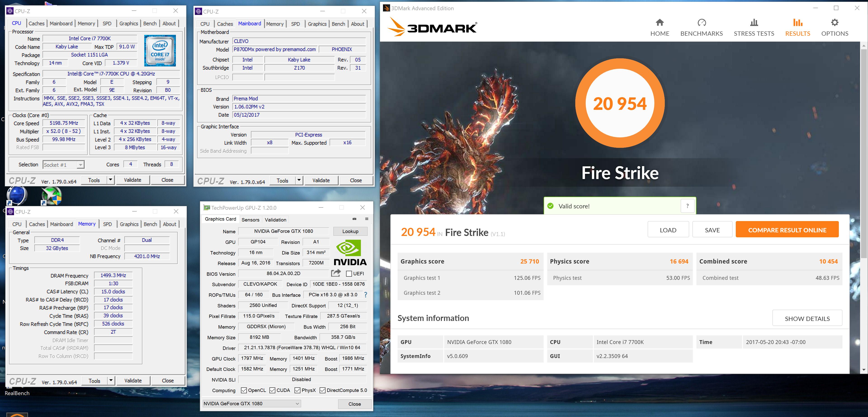Toggle the PhysX checkbox
Screen dimensions: 868x417
pyautogui.click(x=297, y=390)
